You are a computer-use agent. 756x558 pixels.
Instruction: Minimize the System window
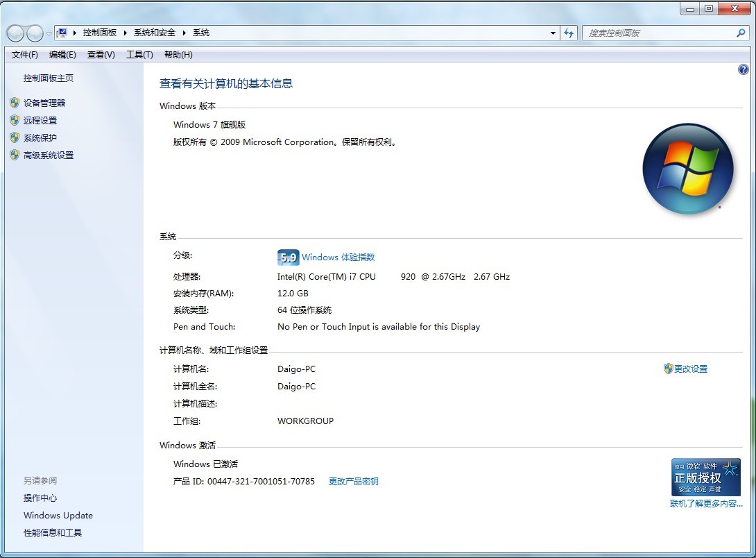[x=690, y=9]
